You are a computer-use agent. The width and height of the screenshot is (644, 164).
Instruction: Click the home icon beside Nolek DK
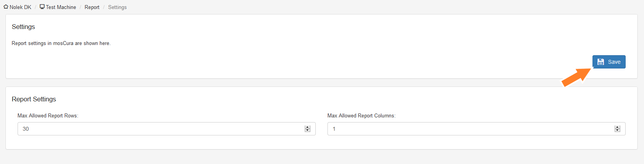pos(6,7)
